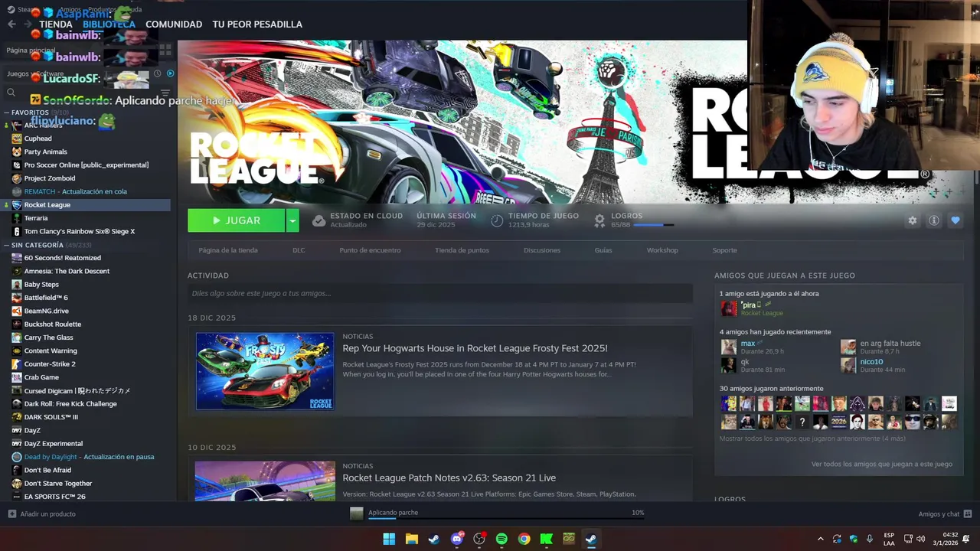
Task: Click Ver todos los amigos que juegan
Action: 882,464
